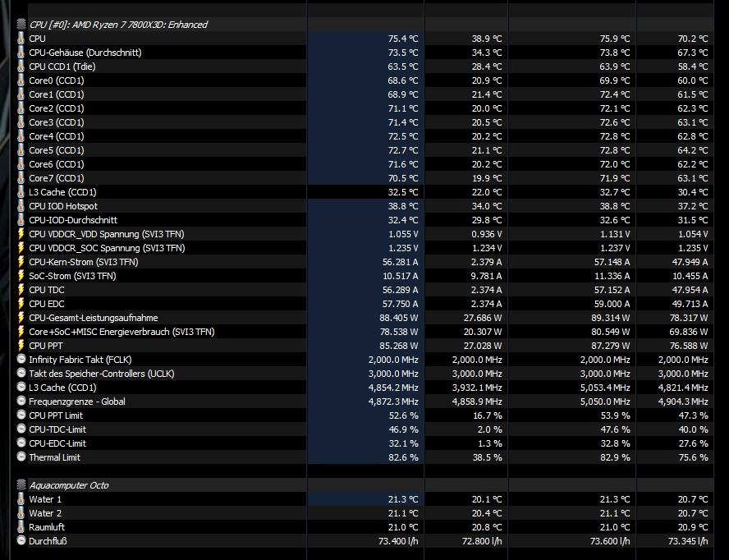The image size is (729, 560).
Task: Select the Core4 (CCD1) sensor label
Action: coord(57,136)
